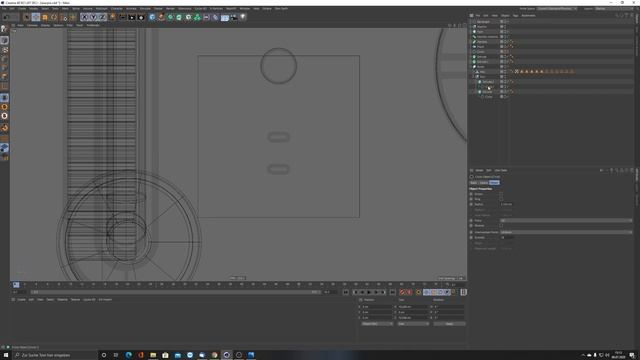This screenshot has height=360, width=640.
Task: Toggle the X axis lock
Action: [x=84, y=17]
